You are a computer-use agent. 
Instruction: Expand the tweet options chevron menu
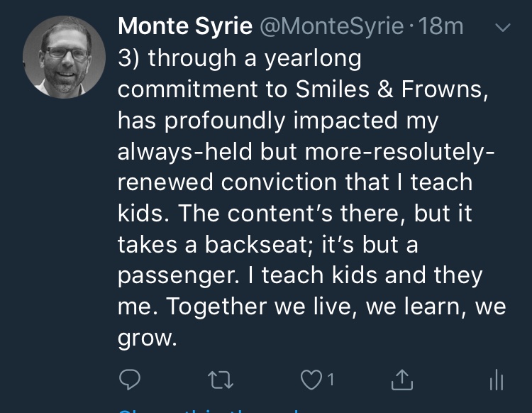[x=501, y=28]
